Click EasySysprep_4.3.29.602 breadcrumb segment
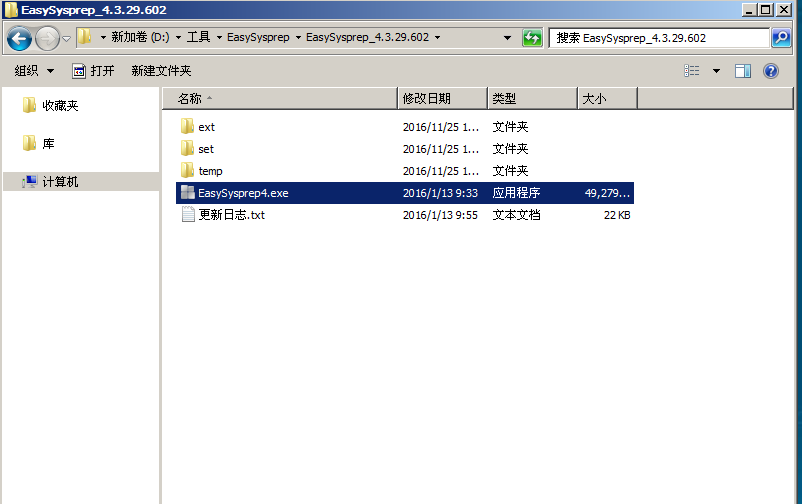 tap(367, 37)
